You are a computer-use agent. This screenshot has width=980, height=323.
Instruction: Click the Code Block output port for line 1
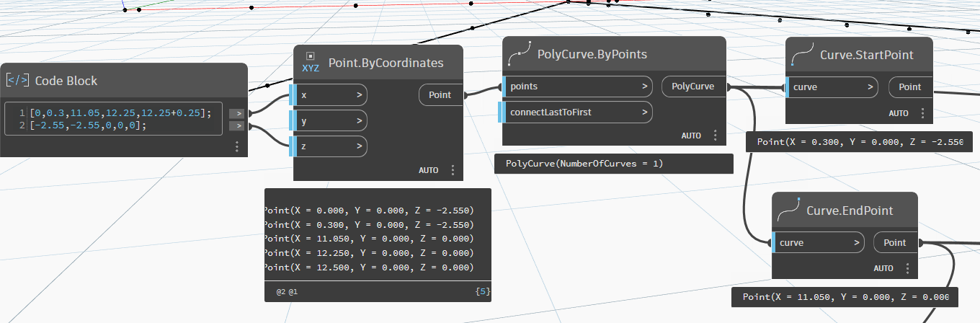click(x=236, y=113)
